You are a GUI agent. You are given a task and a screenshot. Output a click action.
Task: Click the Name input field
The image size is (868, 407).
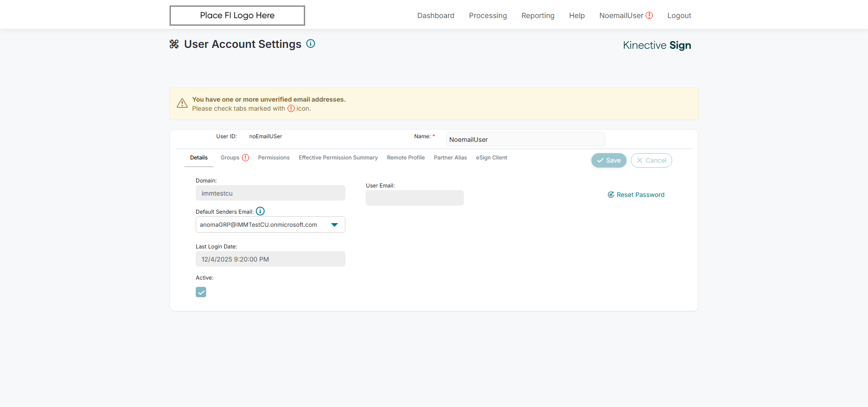click(525, 139)
